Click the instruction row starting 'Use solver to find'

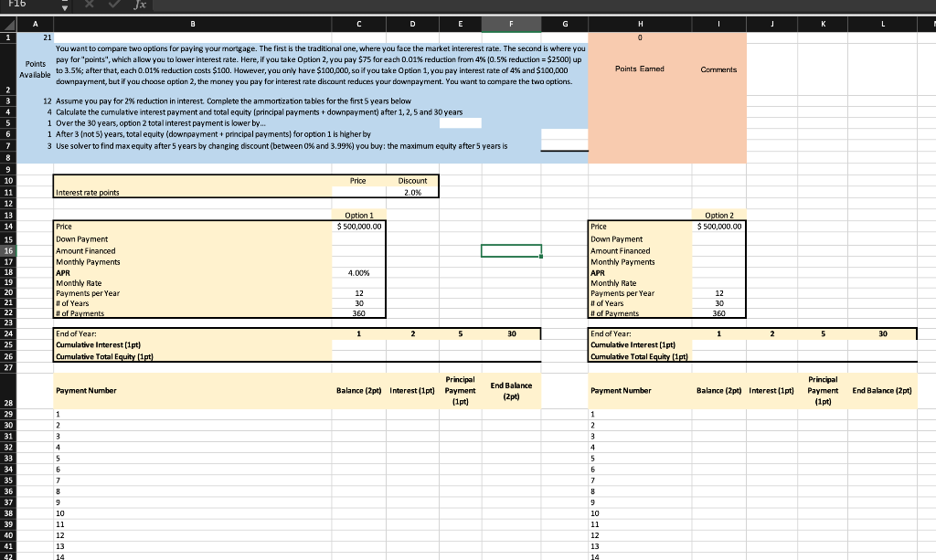[282, 145]
